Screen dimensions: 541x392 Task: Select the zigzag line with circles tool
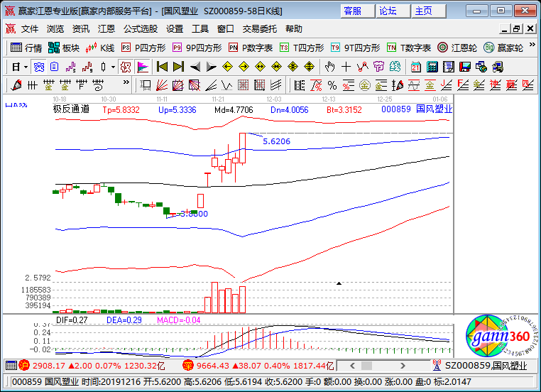pos(362,67)
